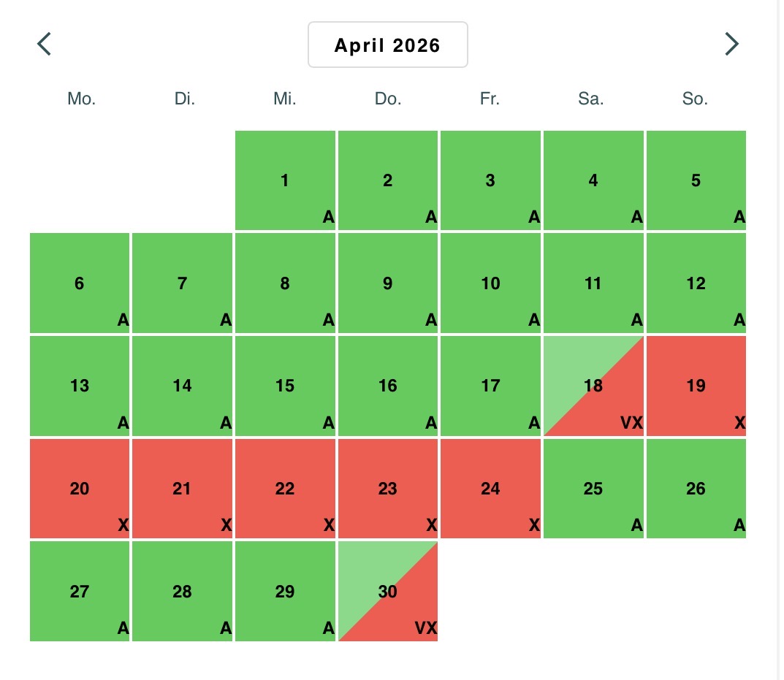Go to previous month using left chevron
The height and width of the screenshot is (680, 784).
click(45, 45)
